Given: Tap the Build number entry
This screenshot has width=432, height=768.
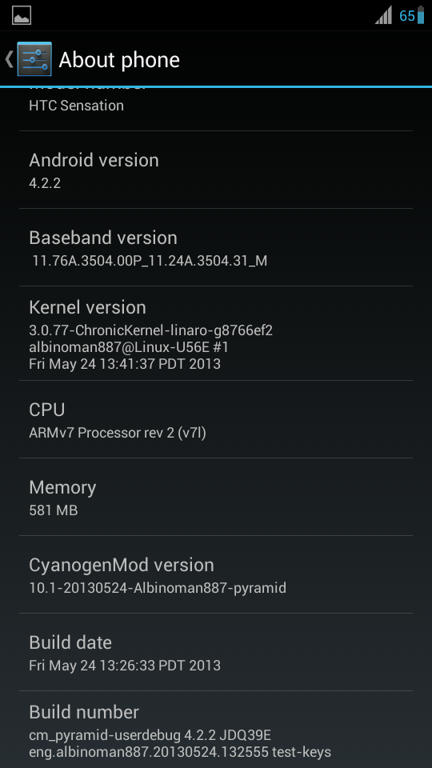Looking at the screenshot, I should coord(216,729).
